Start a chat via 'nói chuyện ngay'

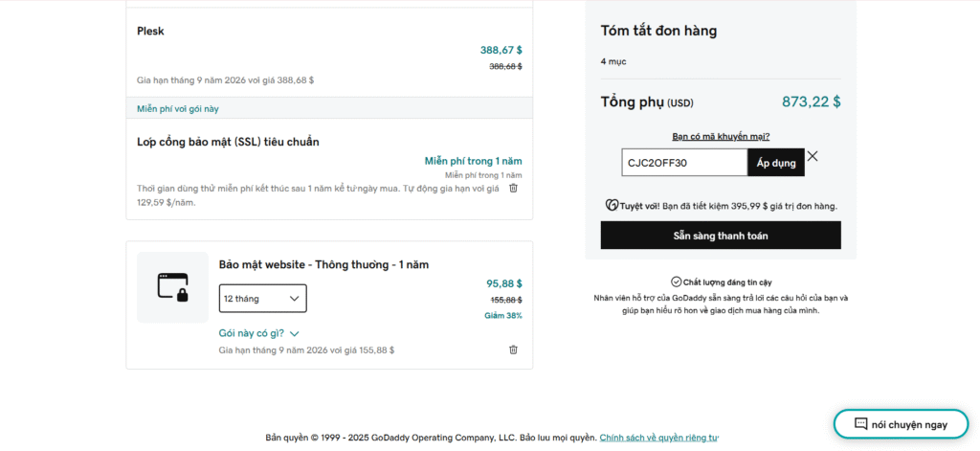900,424
